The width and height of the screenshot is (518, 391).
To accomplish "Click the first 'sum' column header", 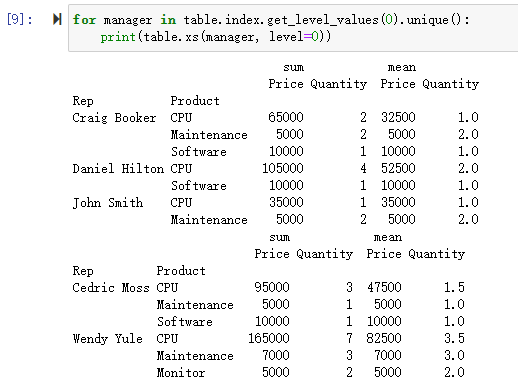I will pos(294,67).
